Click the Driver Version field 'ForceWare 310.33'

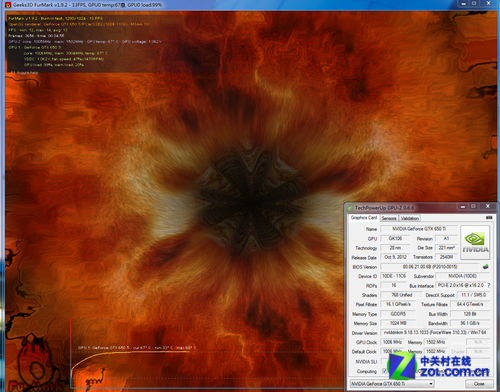point(435,333)
